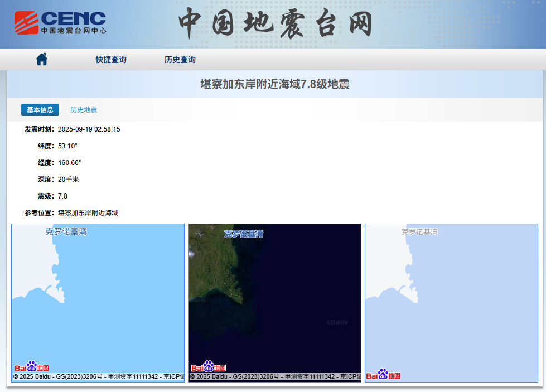Image resolution: width=546 pixels, height=392 pixels.
Task: Click the home icon in navigation bar
Action: click(x=42, y=59)
